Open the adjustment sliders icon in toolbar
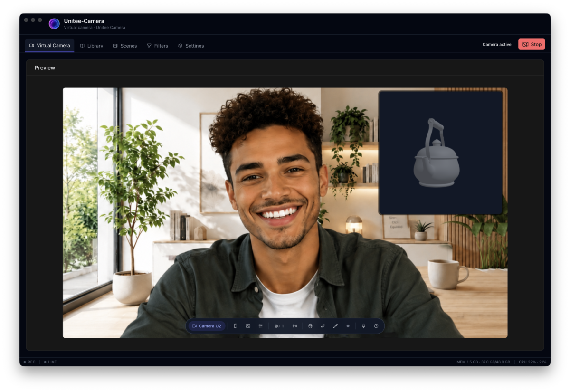Screen dimensions: 570x392 tap(260, 326)
